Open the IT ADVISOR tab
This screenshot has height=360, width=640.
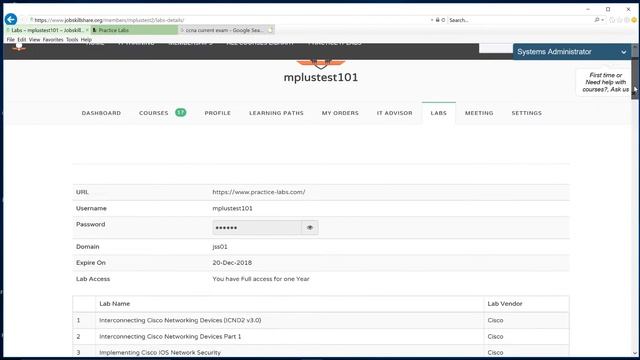coord(394,113)
